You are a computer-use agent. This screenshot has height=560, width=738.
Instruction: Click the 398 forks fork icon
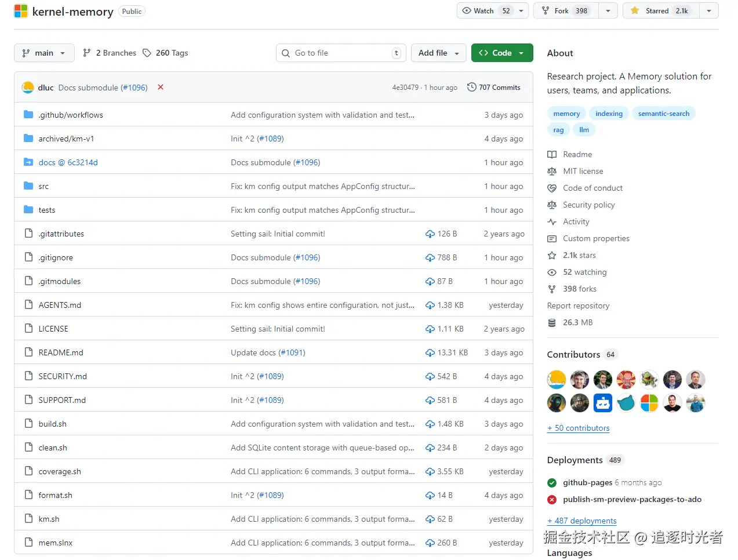click(x=552, y=289)
